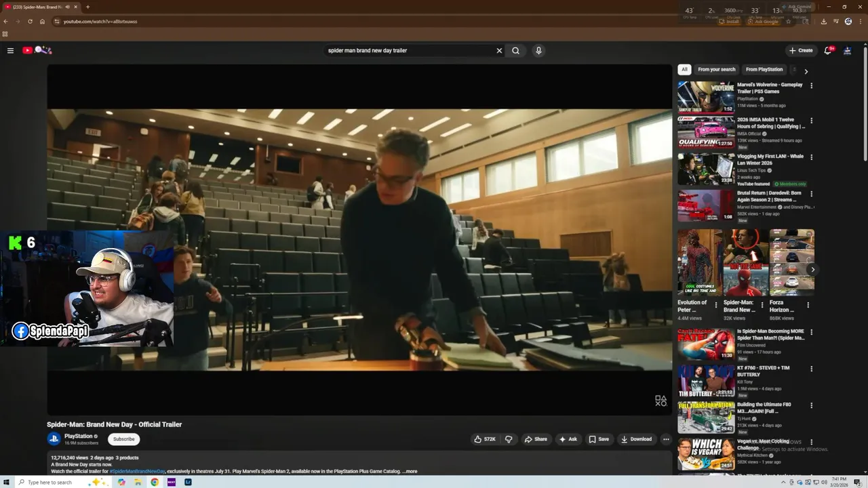The image size is (868, 488).
Task: Reload the page
Action: (30, 22)
